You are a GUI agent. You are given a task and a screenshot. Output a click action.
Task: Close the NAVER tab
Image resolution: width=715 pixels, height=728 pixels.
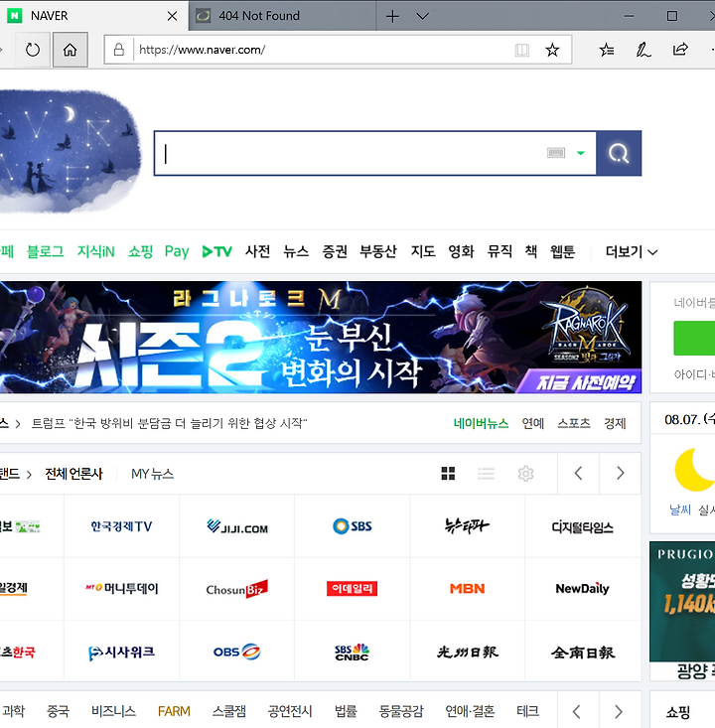coord(172,16)
